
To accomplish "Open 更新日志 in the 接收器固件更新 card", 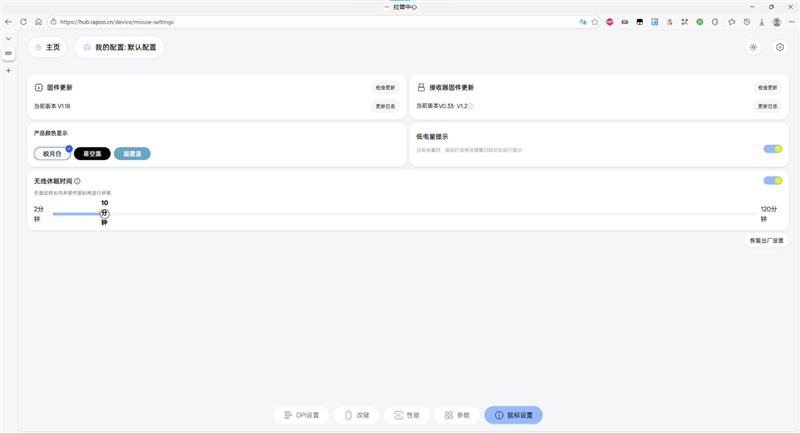I will tap(767, 107).
